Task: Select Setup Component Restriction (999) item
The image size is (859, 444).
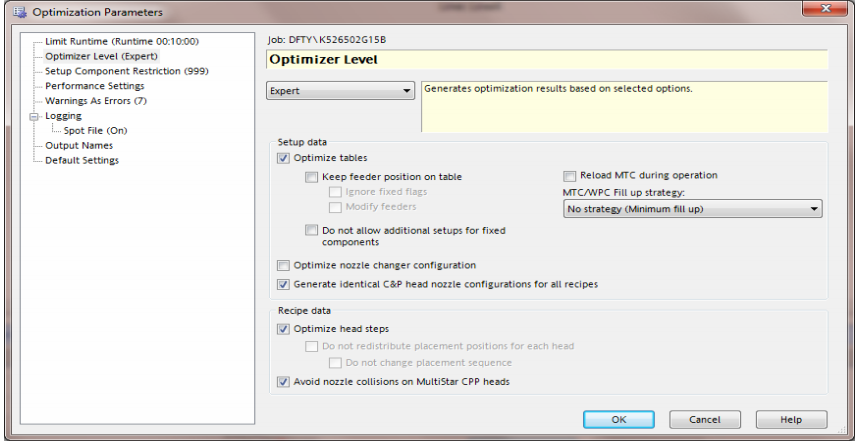Action: (126, 71)
